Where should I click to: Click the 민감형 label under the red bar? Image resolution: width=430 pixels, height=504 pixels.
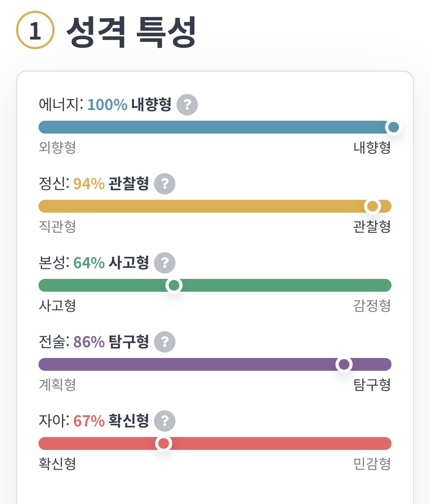coord(372,463)
